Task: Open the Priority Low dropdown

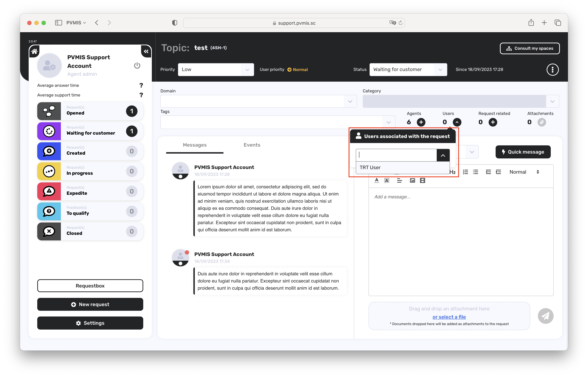Action: tap(216, 69)
